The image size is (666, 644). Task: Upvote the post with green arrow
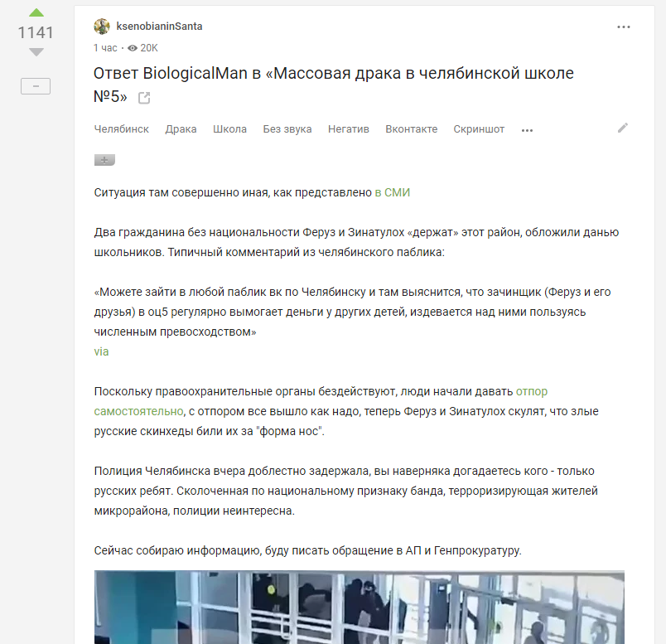point(36,12)
